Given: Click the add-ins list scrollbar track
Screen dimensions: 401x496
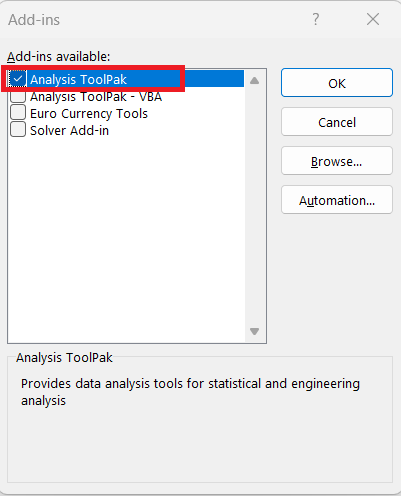Looking at the screenshot, I should 254,206.
